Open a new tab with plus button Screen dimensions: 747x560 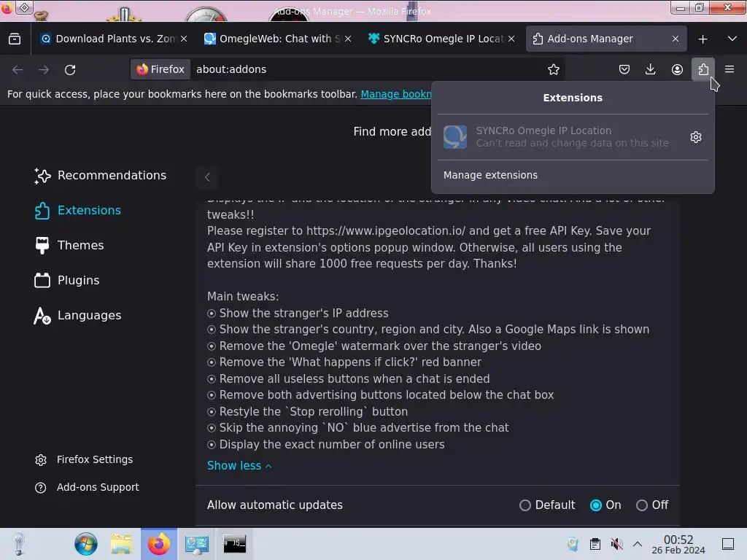tap(703, 39)
